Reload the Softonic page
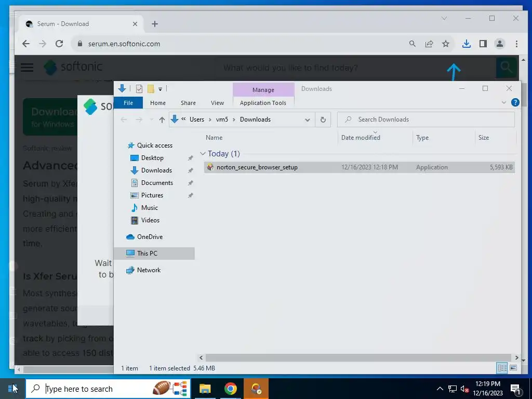Viewport: 532px width, 399px height. 59,44
